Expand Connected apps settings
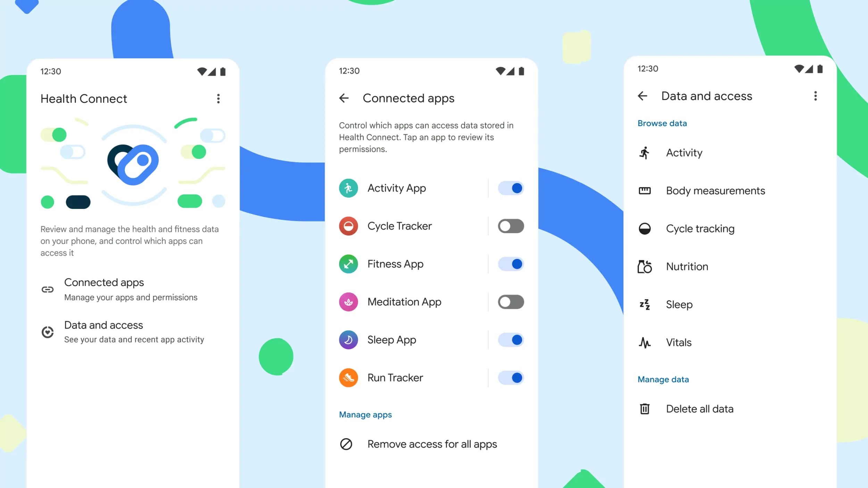This screenshot has height=488, width=868. tap(104, 288)
